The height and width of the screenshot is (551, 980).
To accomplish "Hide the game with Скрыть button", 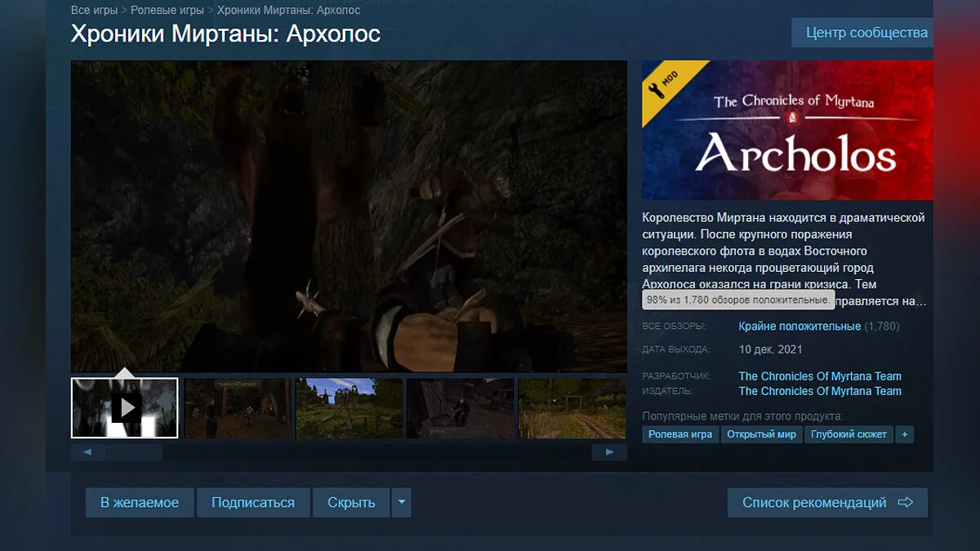I will coord(351,503).
